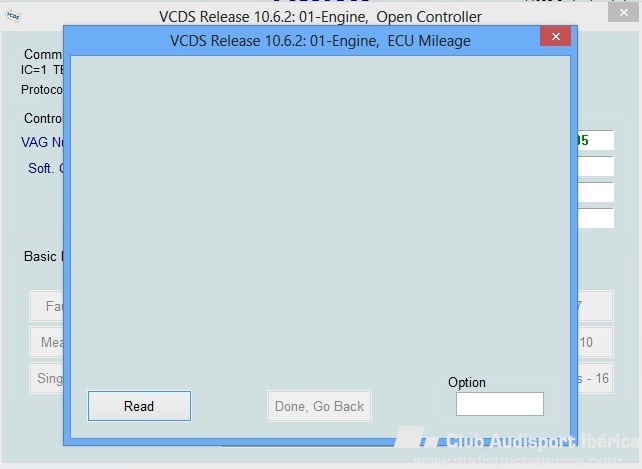Click the VCDS app icon in title bar

point(13,16)
